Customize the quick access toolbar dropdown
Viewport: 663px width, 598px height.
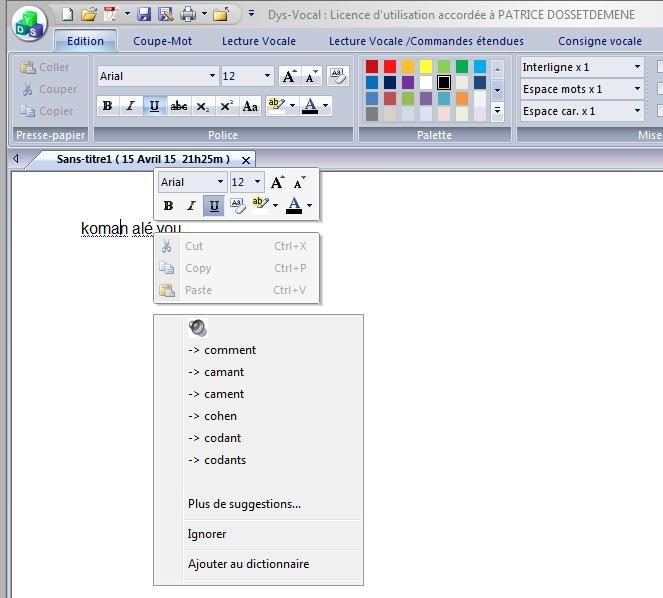pos(252,14)
